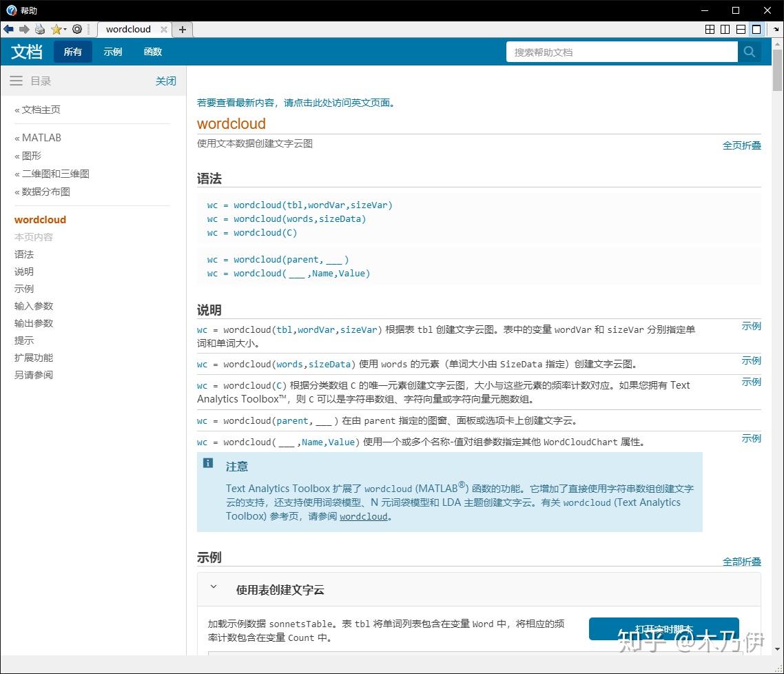The width and height of the screenshot is (784, 674).
Task: Focus the 搜索帮助文档 search field
Action: pyautogui.click(x=621, y=52)
